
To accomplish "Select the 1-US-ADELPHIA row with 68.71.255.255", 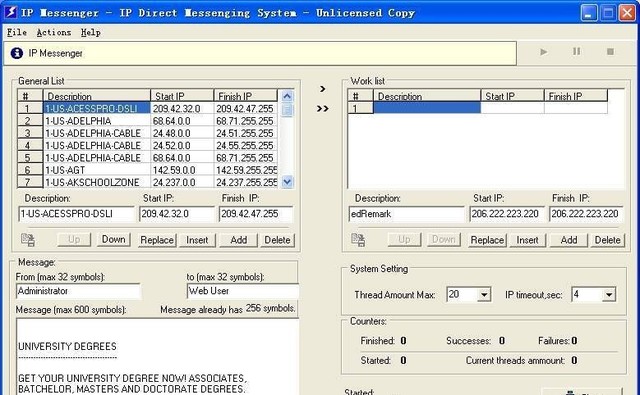I will (x=147, y=121).
